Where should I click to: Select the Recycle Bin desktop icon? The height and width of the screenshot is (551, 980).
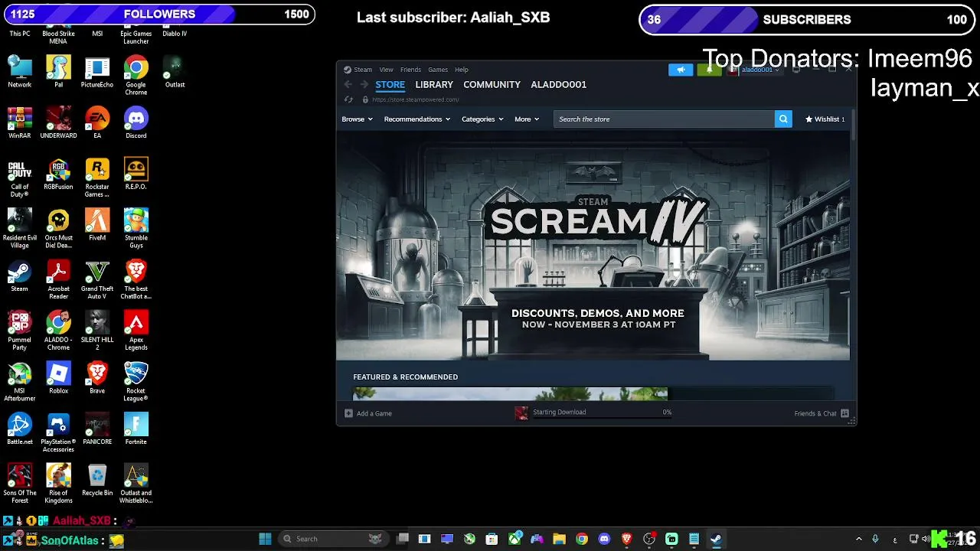97,481
